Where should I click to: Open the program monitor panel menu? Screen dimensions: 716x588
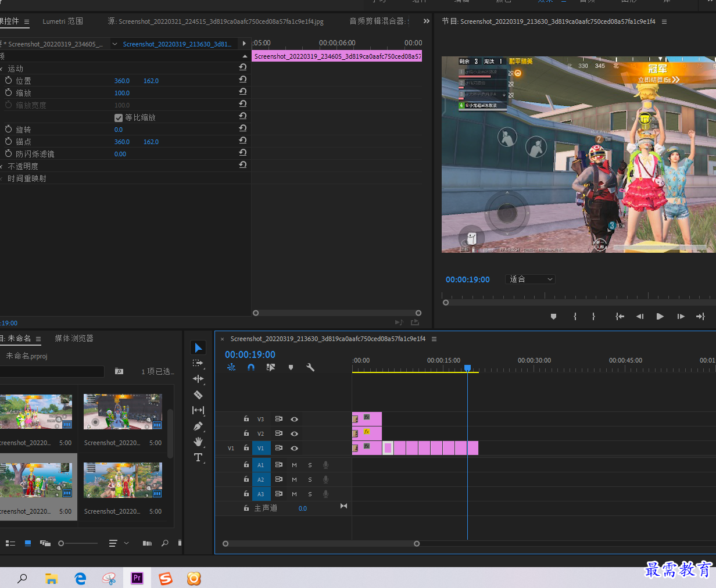[664, 21]
